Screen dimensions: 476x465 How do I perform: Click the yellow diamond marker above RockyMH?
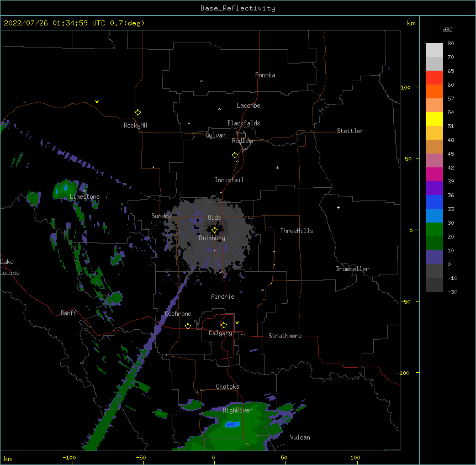click(x=137, y=113)
